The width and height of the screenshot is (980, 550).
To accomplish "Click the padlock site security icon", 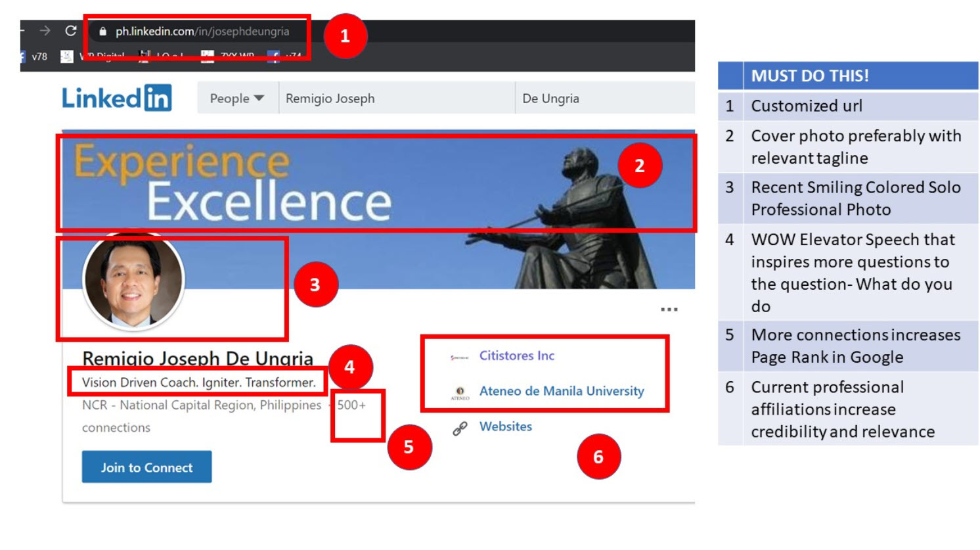I will [x=102, y=31].
